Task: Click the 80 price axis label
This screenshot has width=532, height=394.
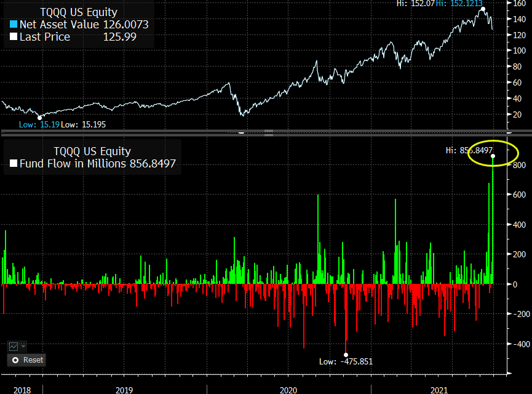Action: [517, 66]
